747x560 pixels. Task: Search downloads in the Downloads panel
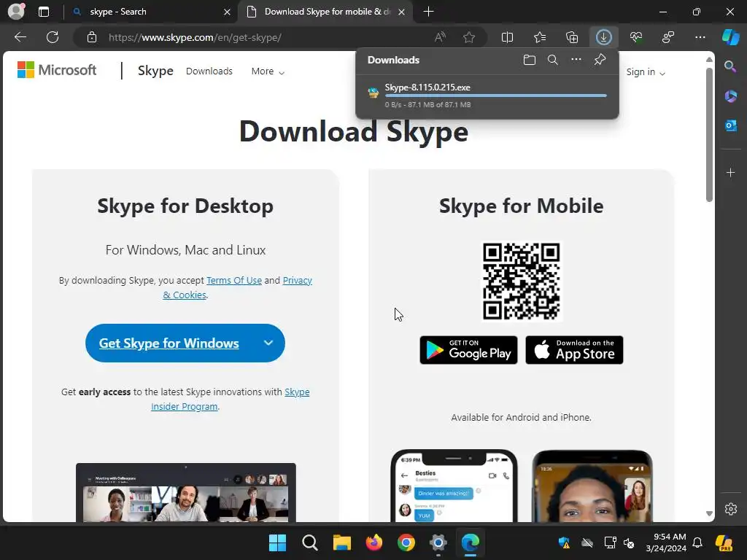point(553,60)
